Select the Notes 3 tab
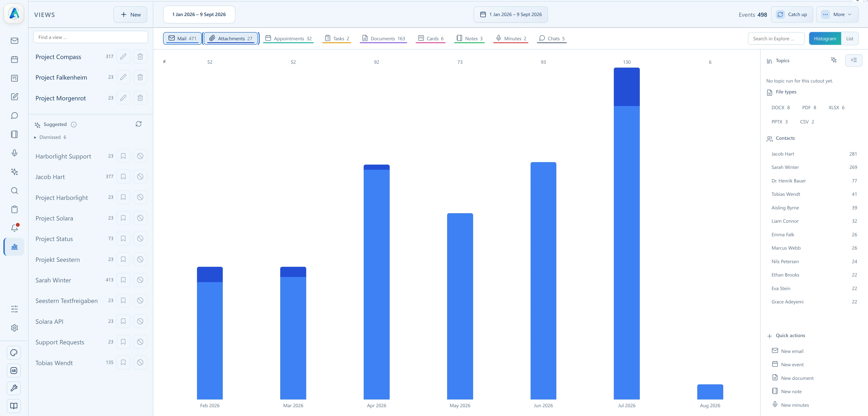Image resolution: width=868 pixels, height=416 pixels. [x=469, y=38]
